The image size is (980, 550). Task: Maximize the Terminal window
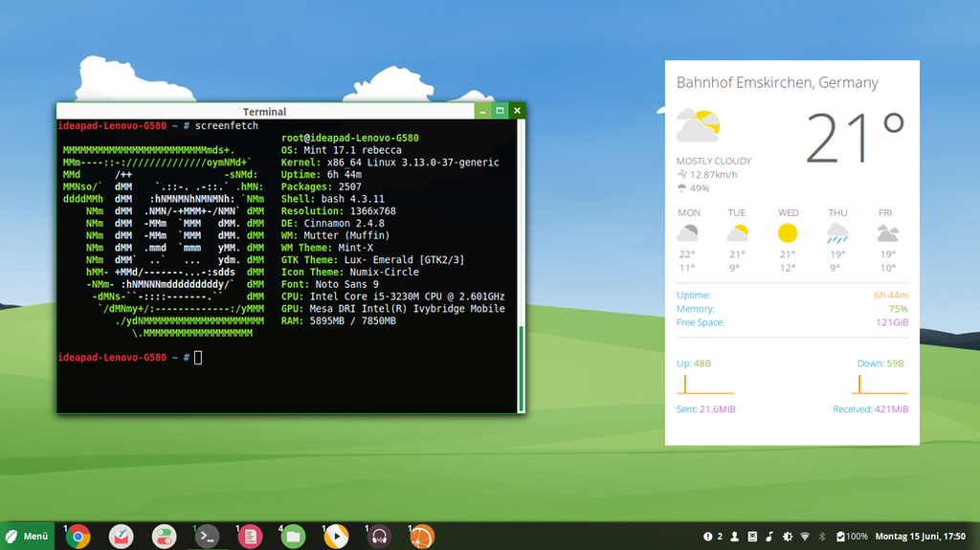tap(500, 111)
